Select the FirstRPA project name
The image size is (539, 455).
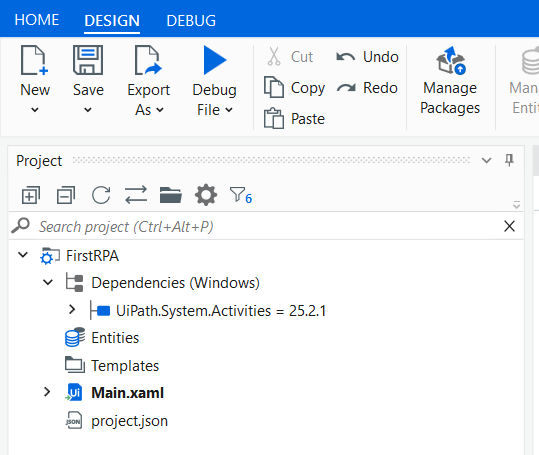click(x=92, y=256)
